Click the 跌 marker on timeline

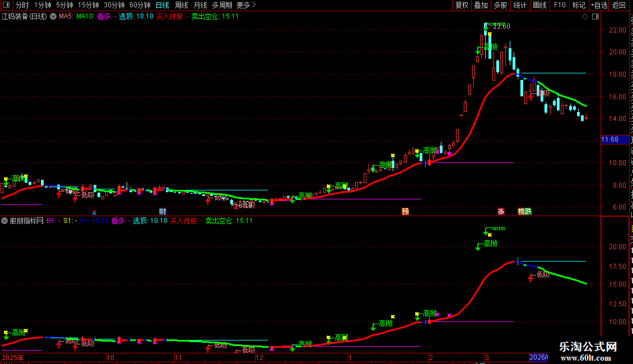pos(528,212)
